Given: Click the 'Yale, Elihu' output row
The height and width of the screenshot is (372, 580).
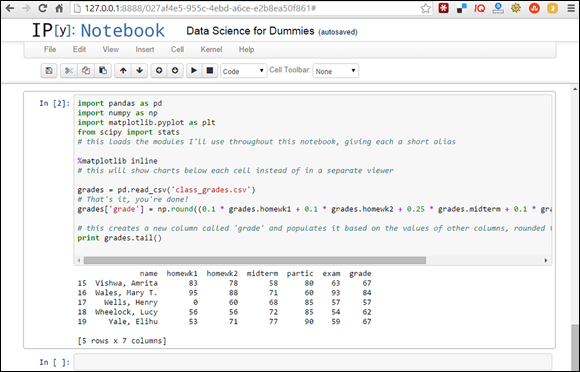Looking at the screenshot, I should (x=224, y=322).
